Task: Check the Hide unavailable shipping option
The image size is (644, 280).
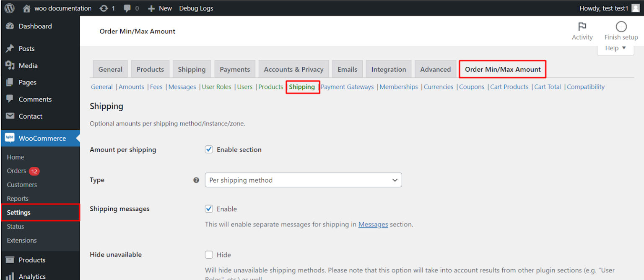Action: (209, 254)
